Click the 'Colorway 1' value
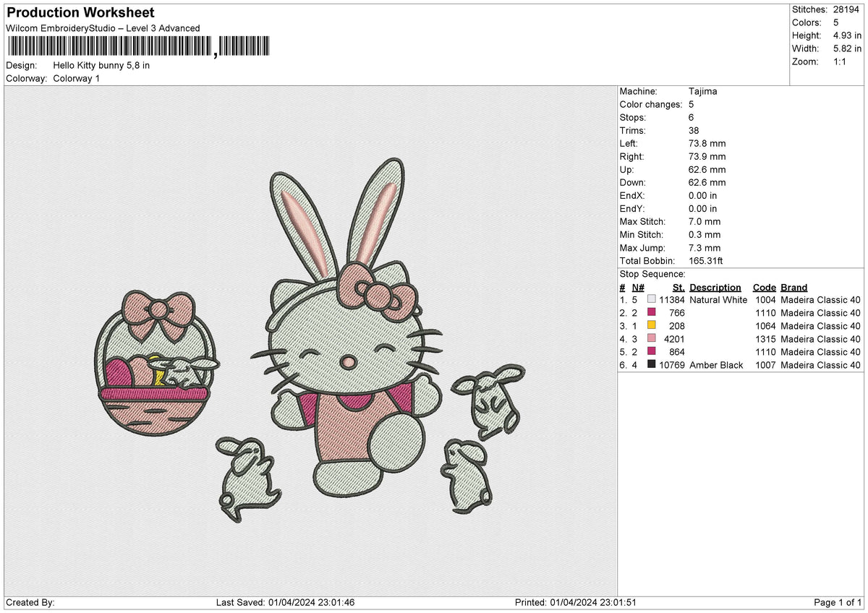Screen dimensions: 868x613 (x=77, y=78)
